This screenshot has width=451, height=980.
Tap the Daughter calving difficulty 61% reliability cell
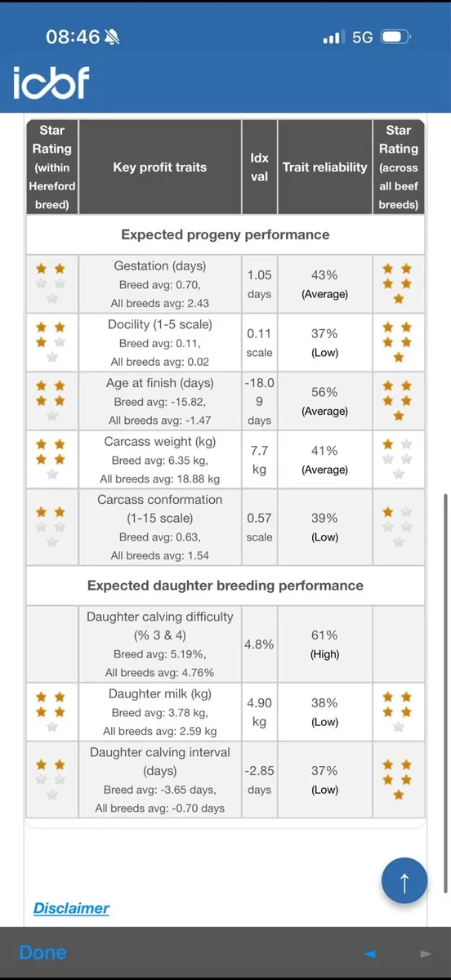pos(325,644)
